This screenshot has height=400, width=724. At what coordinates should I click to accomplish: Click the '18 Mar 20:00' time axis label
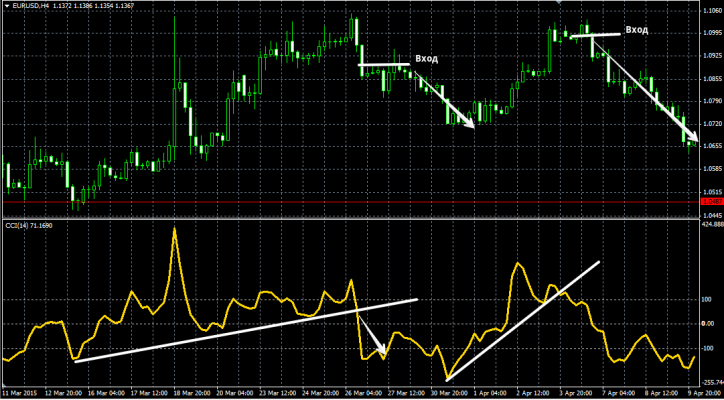195,393
